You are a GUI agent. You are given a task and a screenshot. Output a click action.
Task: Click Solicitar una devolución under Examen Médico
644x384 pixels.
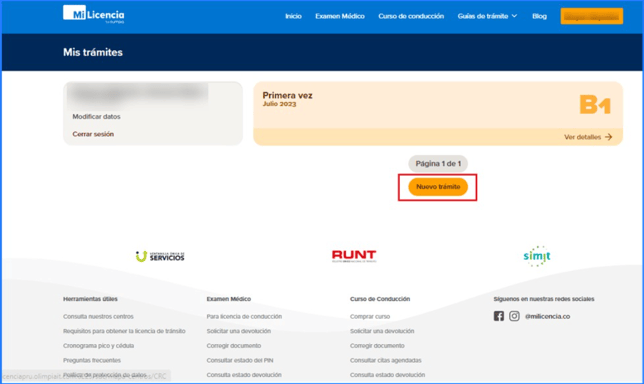[x=239, y=331]
